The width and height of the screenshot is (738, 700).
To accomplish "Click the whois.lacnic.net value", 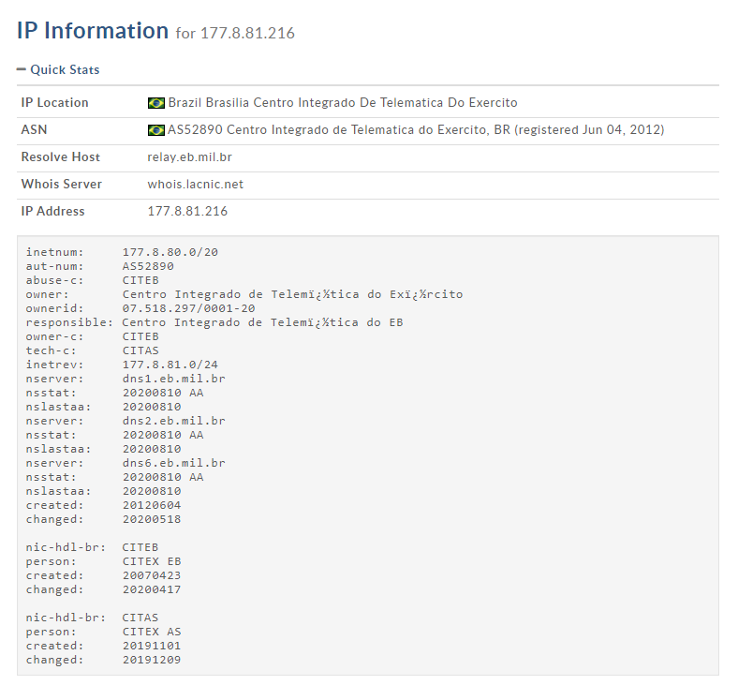I will coord(196,185).
